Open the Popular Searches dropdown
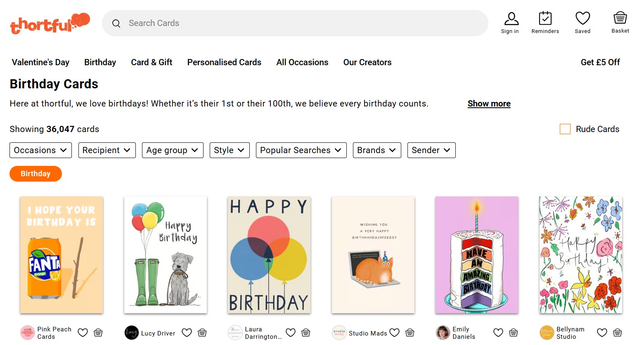644x345 pixels. (x=301, y=150)
